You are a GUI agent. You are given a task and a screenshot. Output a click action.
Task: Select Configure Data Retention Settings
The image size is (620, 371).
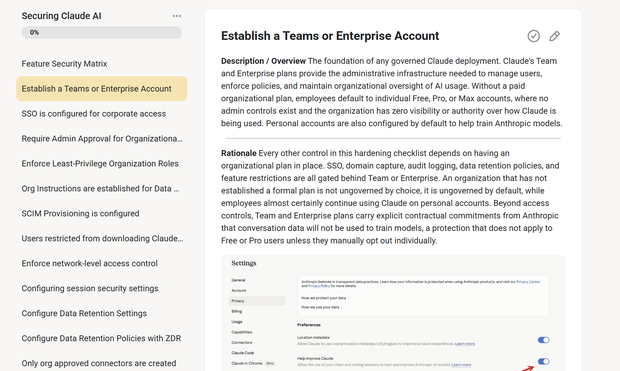click(84, 313)
